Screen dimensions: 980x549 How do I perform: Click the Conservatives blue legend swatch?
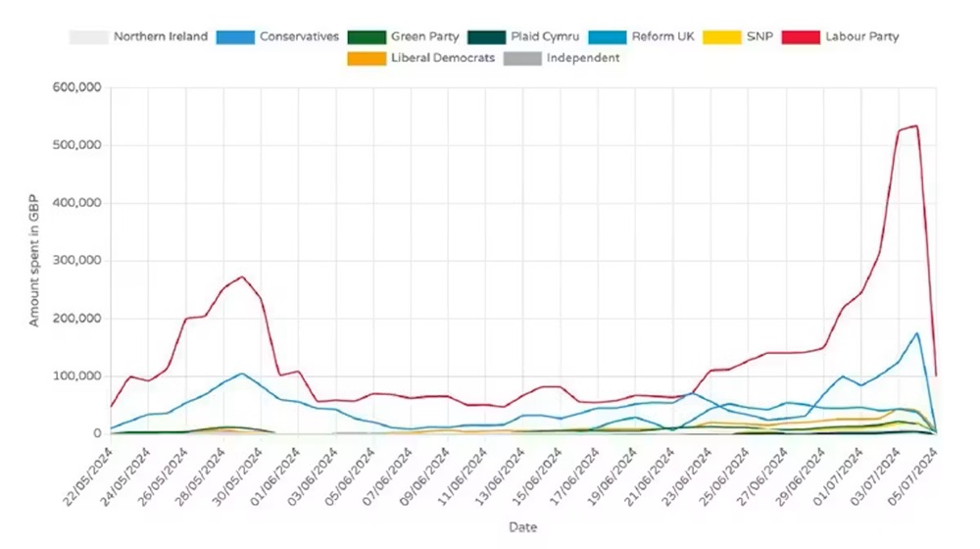(234, 37)
